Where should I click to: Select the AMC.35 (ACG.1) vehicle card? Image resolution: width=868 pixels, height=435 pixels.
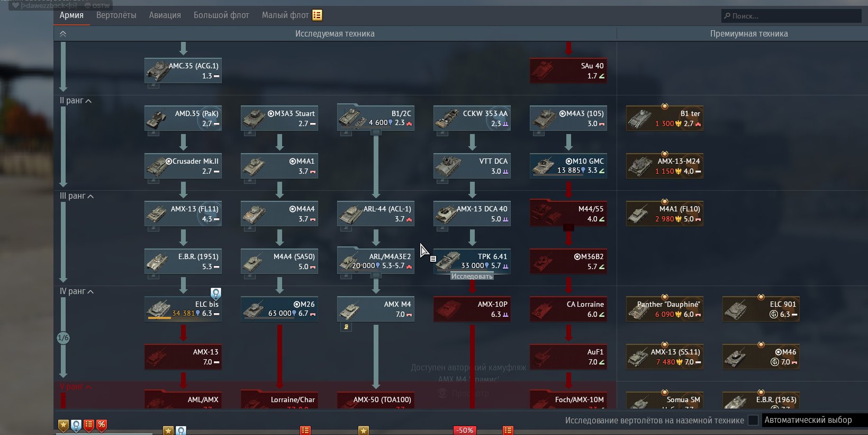(x=183, y=70)
